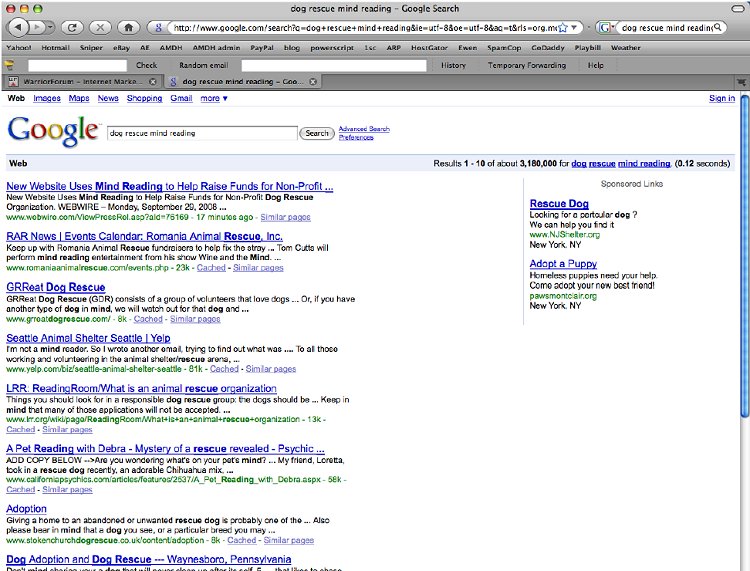Open Google Images link
Image resolution: width=750 pixels, height=571 pixels.
[x=47, y=98]
